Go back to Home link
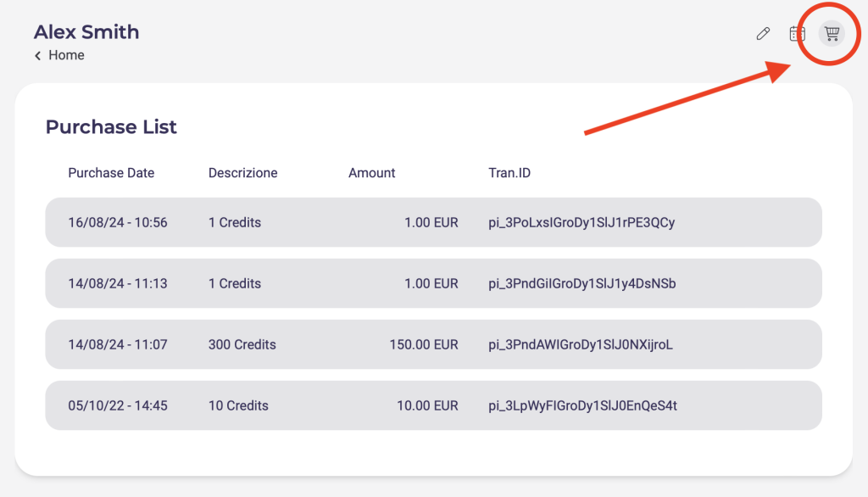The width and height of the screenshot is (868, 497). [66, 55]
